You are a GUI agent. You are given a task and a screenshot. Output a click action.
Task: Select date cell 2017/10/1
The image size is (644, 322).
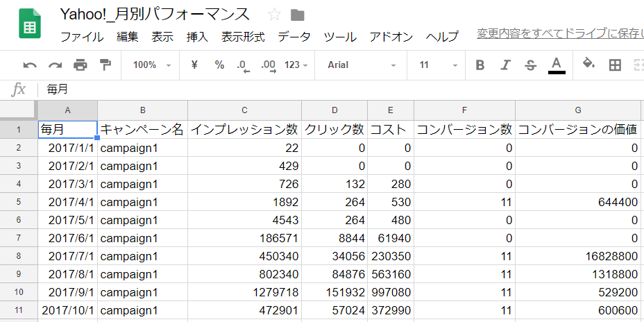click(x=68, y=310)
